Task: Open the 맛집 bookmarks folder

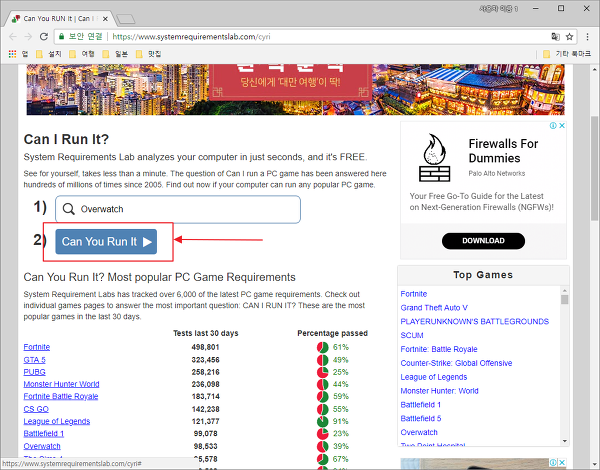Action: point(148,54)
